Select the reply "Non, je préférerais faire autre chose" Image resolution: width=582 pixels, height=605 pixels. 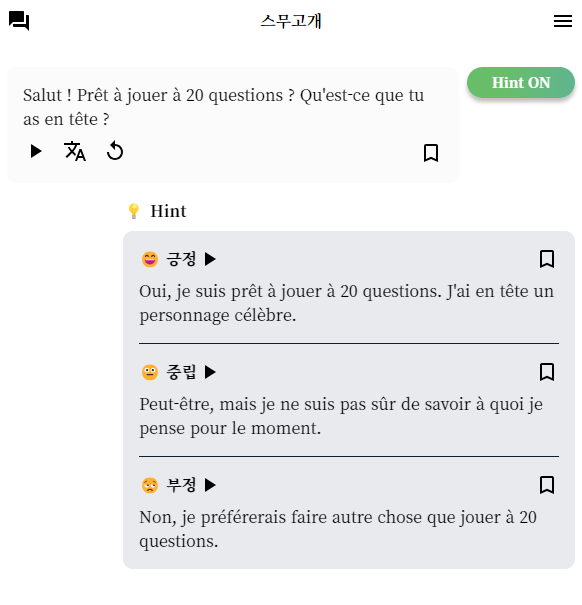pyautogui.click(x=338, y=529)
